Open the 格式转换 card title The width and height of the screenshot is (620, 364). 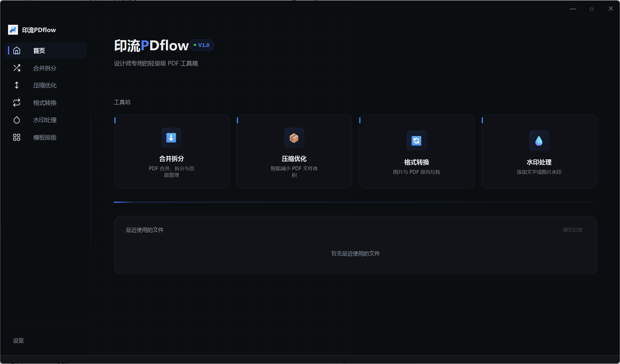click(416, 162)
